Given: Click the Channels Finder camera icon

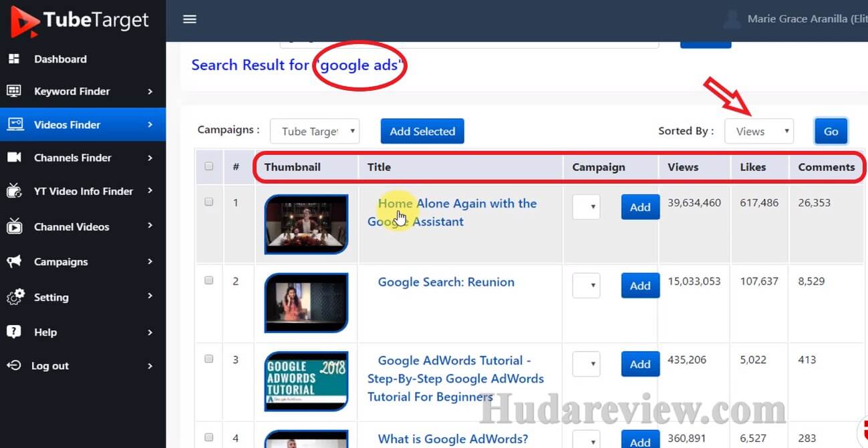Looking at the screenshot, I should 14,158.
